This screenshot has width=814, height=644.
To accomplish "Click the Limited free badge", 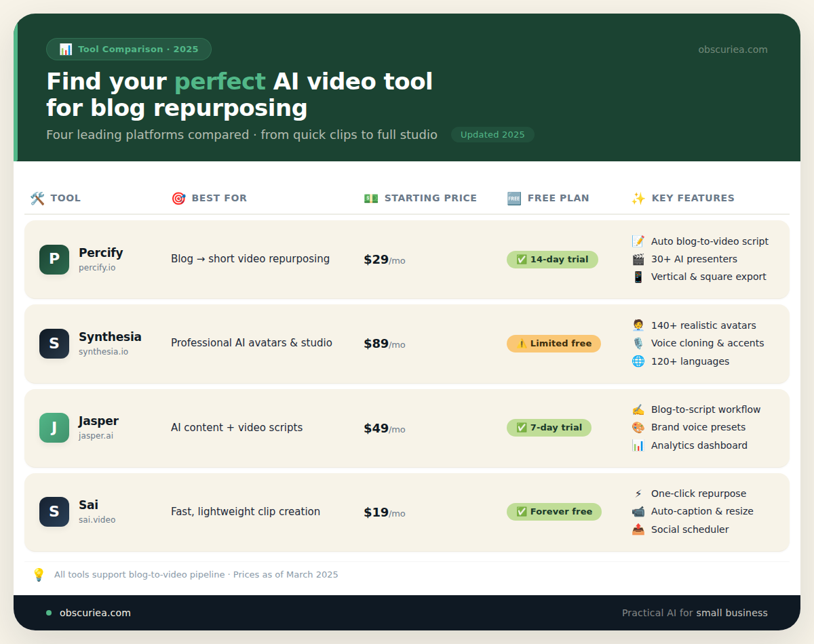I will click(x=554, y=344).
